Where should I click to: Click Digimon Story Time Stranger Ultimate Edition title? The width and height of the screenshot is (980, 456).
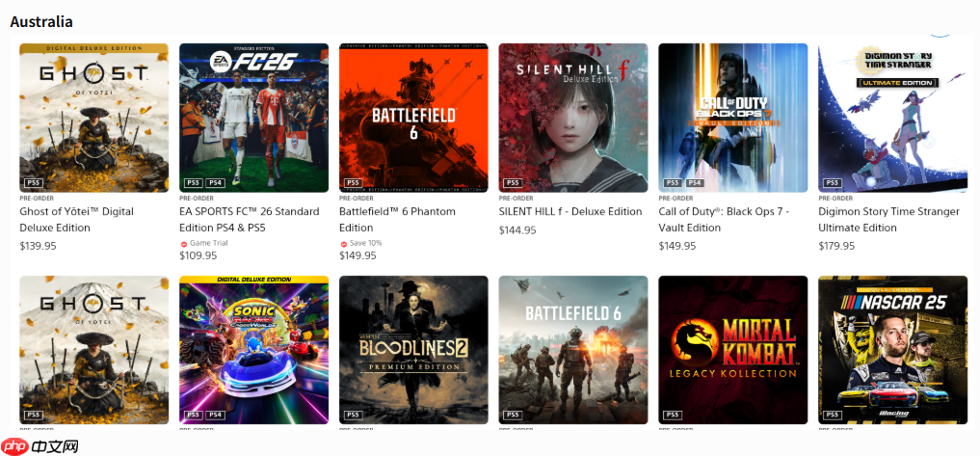pos(888,220)
